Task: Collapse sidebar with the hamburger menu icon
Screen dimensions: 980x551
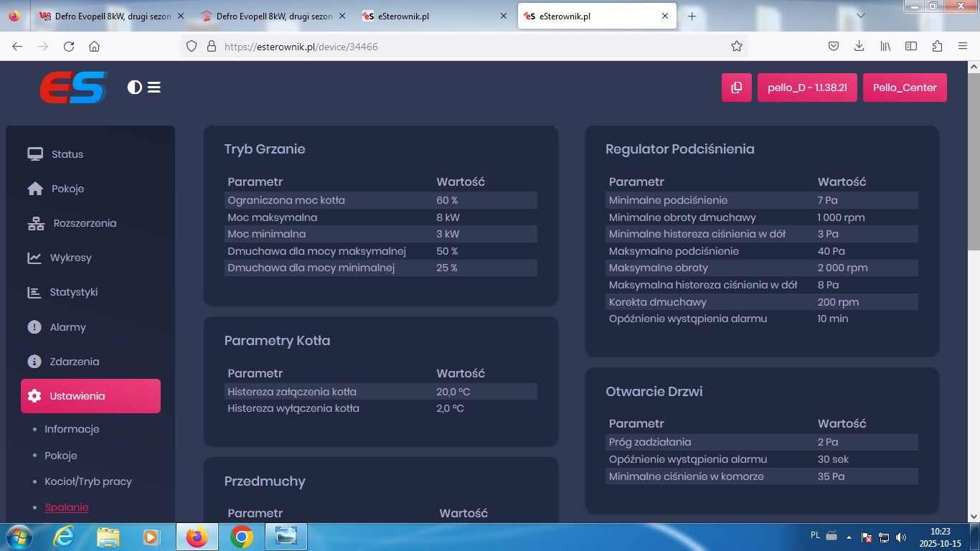Action: (x=154, y=88)
